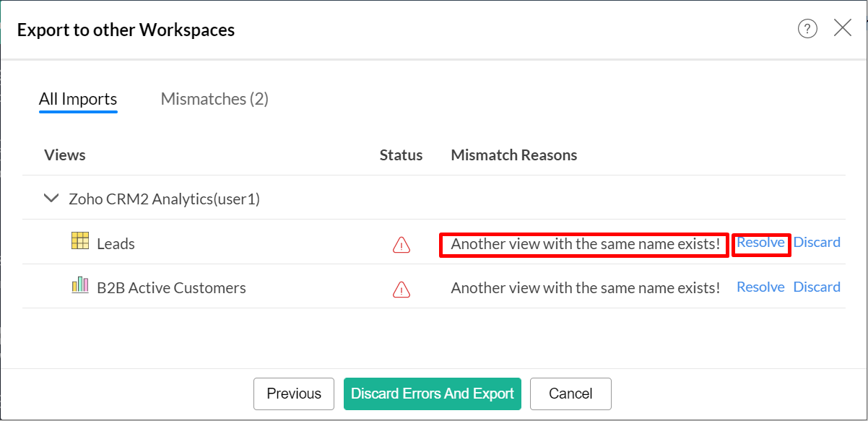Resolve the Leads name mismatch
Image resolution: width=868 pixels, height=421 pixels.
[x=760, y=243]
